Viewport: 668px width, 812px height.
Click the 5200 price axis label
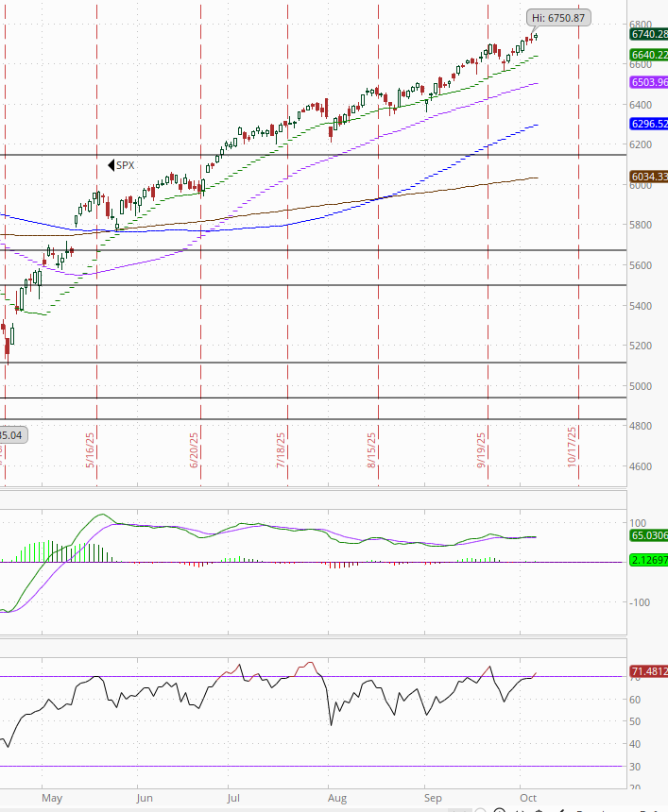tap(641, 346)
